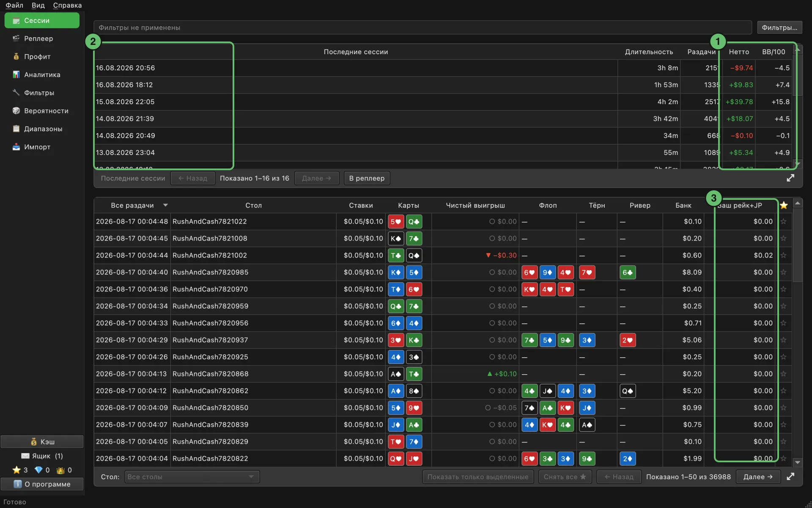Click the scroll-down arrow of hands table
The image size is (812, 508).
coord(797,462)
